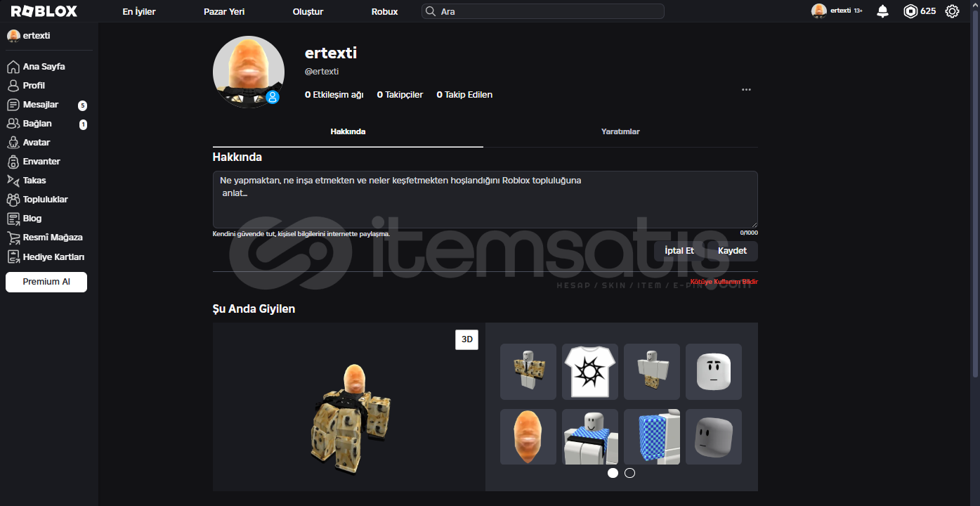
Task: Open the Oluştur menu
Action: pos(308,12)
